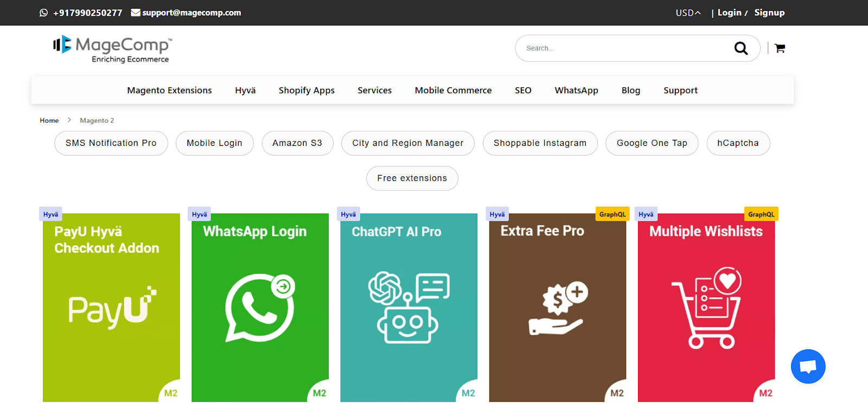Click the Hyvä badge on Extra Fee Pro card

click(497, 214)
